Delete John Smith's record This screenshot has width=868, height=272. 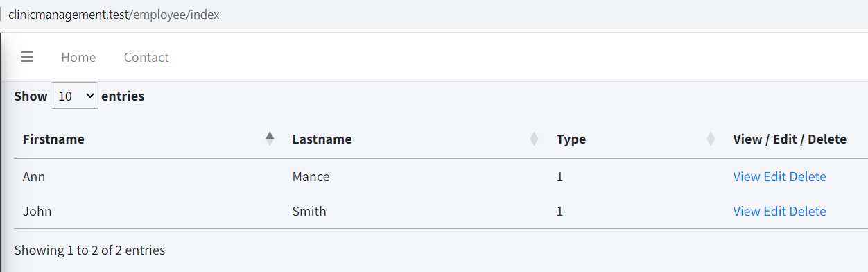pos(808,212)
